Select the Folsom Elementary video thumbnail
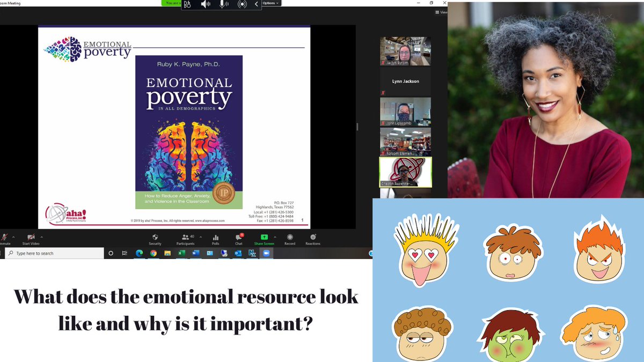Viewport: 644px width, 362px height. 405,142
